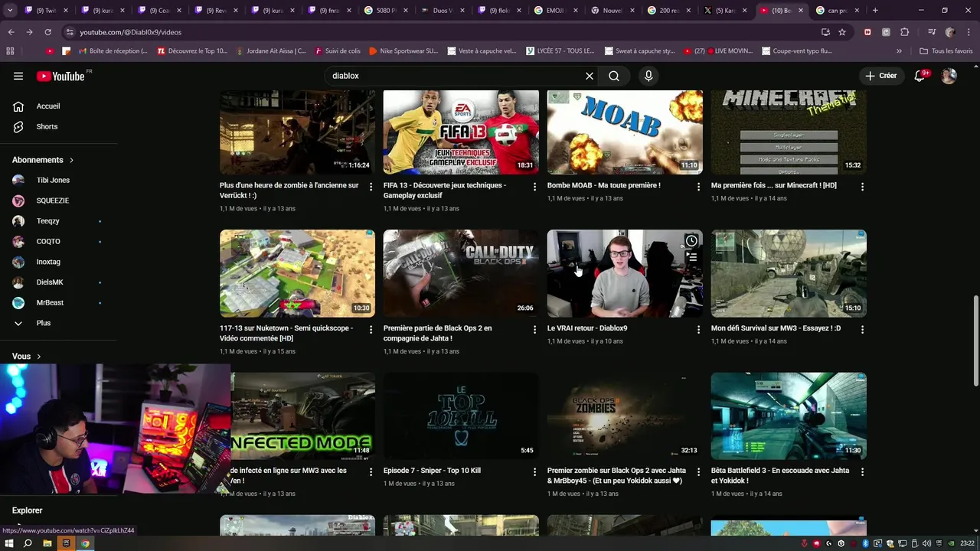The image size is (980, 551).
Task: Click the browser back arrow
Action: (x=11, y=32)
